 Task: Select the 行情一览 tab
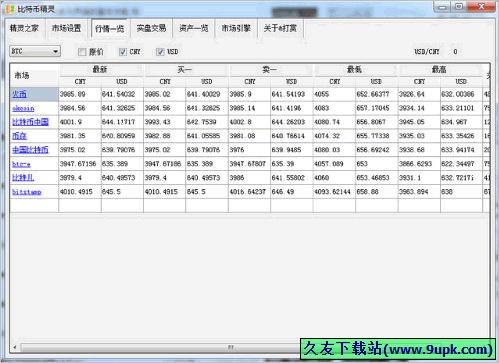click(109, 29)
